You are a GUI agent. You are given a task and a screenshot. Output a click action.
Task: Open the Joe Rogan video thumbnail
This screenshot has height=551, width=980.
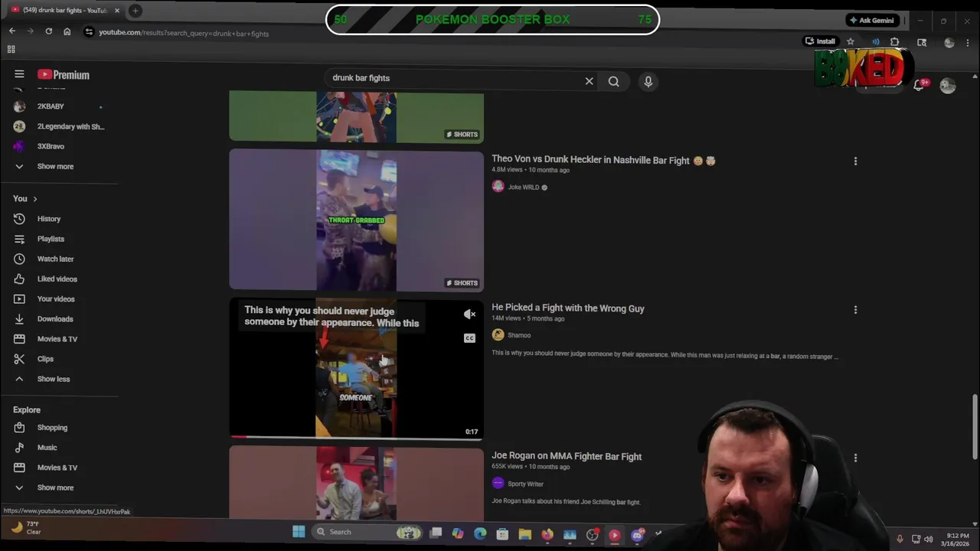[356, 484]
